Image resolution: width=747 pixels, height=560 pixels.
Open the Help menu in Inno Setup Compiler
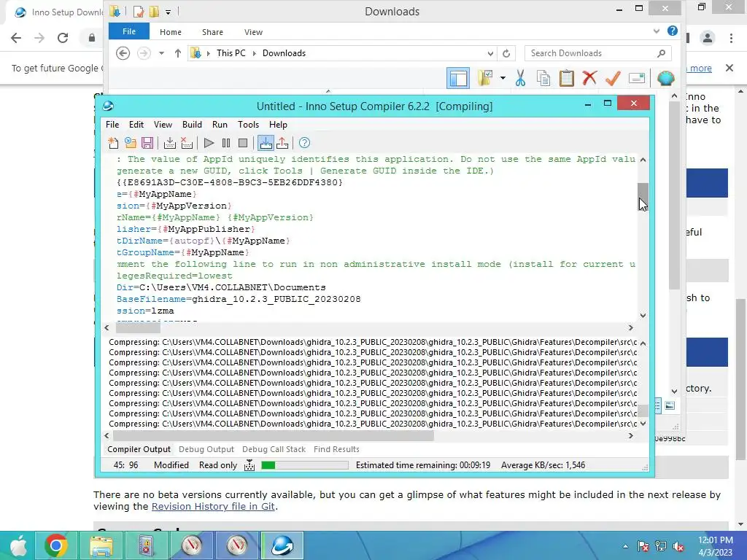[x=278, y=124]
